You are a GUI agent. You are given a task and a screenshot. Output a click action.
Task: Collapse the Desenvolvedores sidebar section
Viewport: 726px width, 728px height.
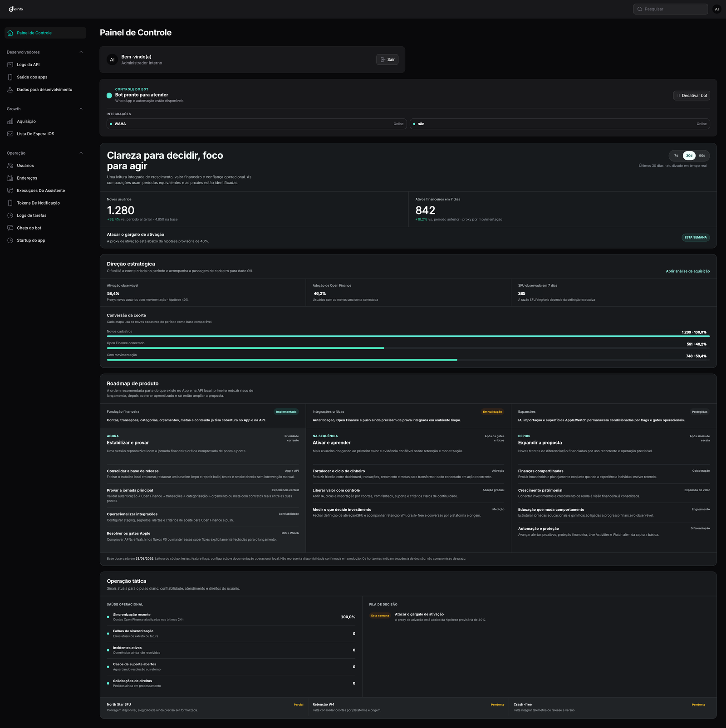(81, 52)
